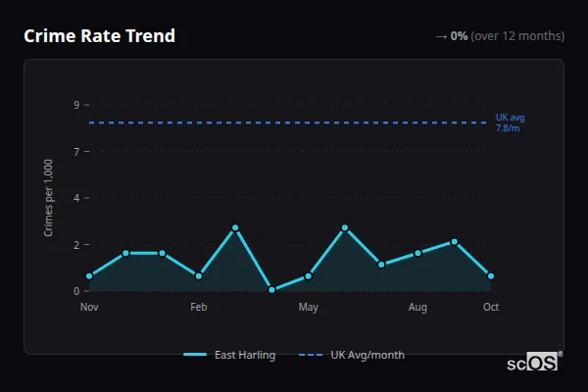Image resolution: width=588 pixels, height=392 pixels.
Task: Select the August data point
Action: tap(417, 253)
